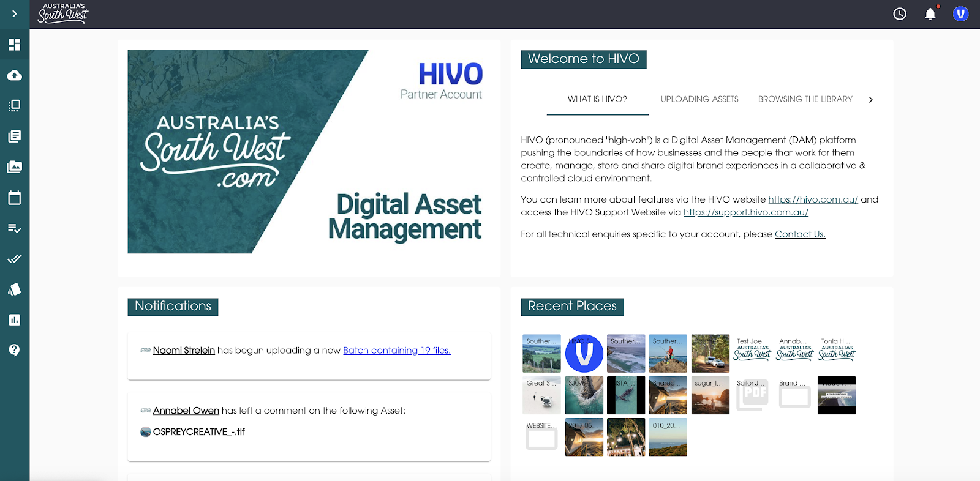This screenshot has width=980, height=481.
Task: Open the green hills landscape recent place
Action: 541,354
